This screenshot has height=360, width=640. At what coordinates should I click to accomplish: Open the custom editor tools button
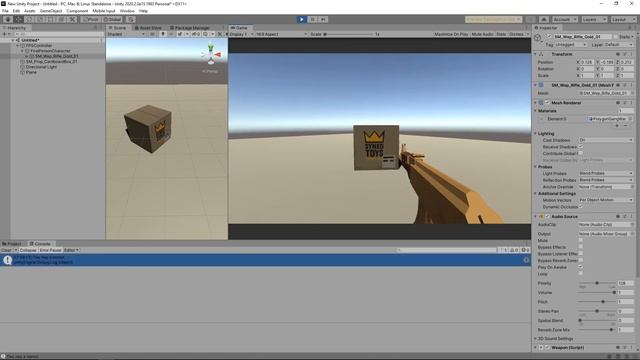[x=72, y=19]
